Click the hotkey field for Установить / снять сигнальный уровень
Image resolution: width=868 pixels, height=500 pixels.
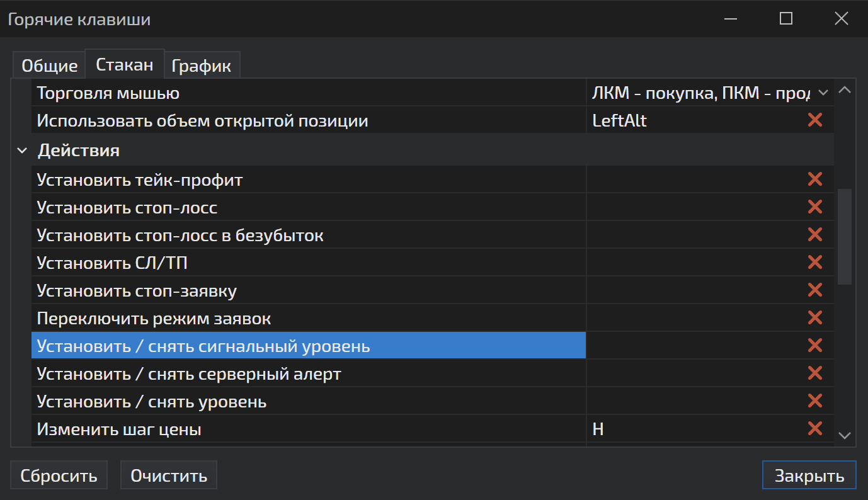[693, 346]
